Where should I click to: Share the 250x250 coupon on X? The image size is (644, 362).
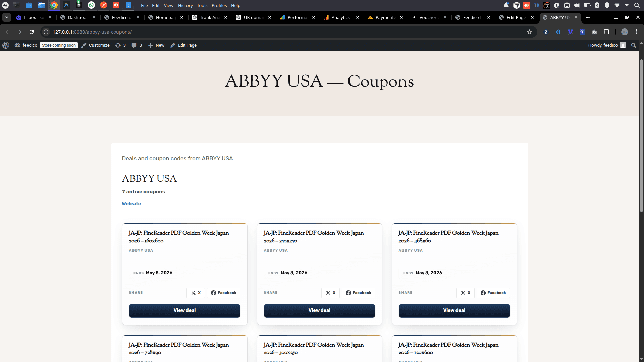click(x=330, y=293)
